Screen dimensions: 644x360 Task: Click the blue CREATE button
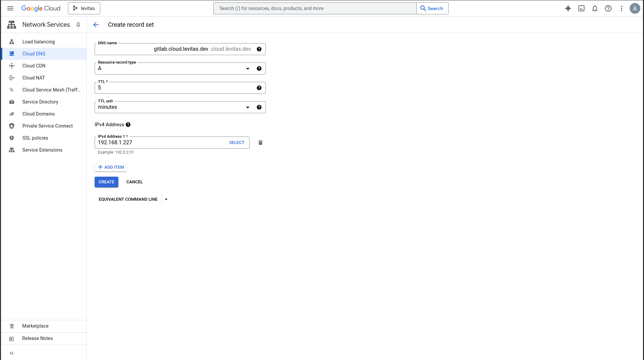click(x=106, y=182)
